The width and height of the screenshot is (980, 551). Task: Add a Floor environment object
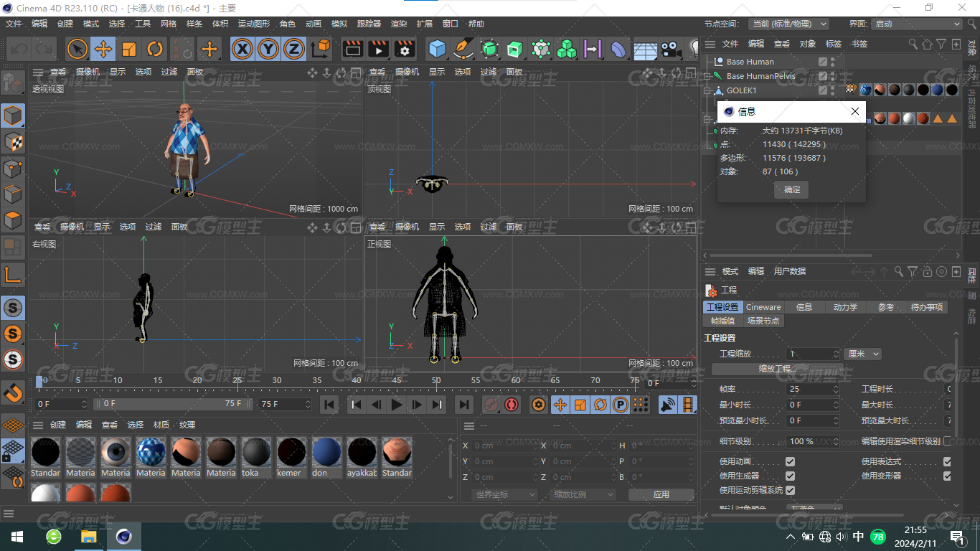644,49
